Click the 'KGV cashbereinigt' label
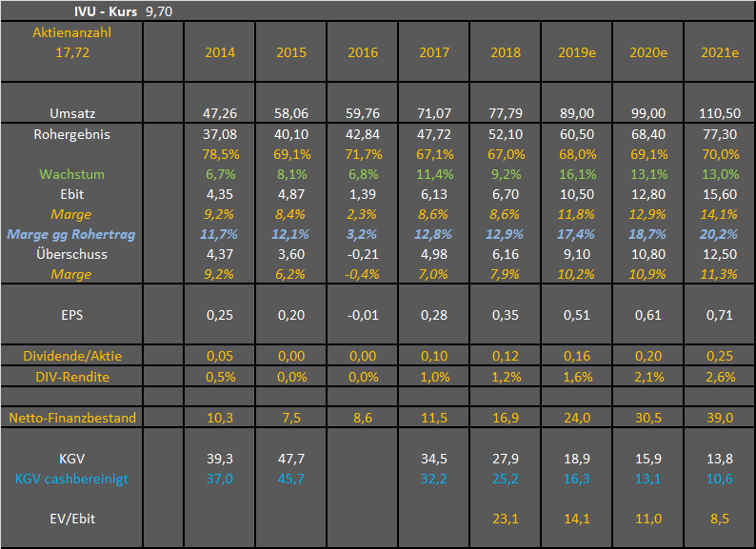 pos(71,479)
